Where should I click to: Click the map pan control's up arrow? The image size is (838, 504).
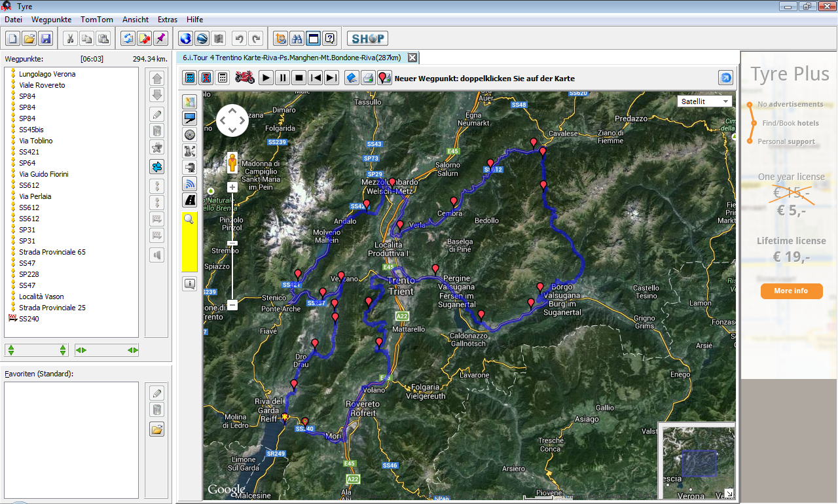232,111
